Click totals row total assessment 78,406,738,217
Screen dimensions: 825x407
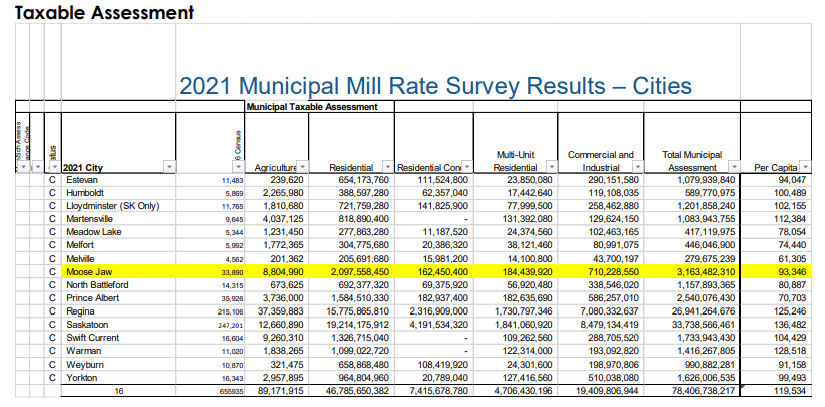704,391
